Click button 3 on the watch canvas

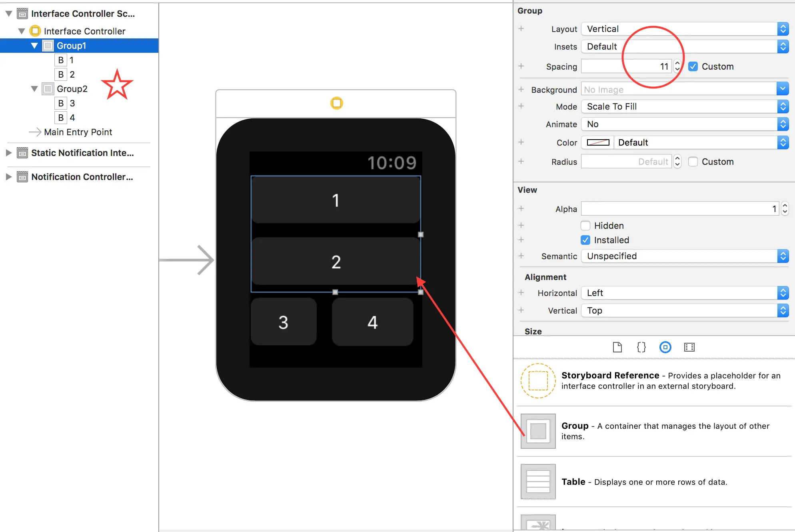[284, 322]
